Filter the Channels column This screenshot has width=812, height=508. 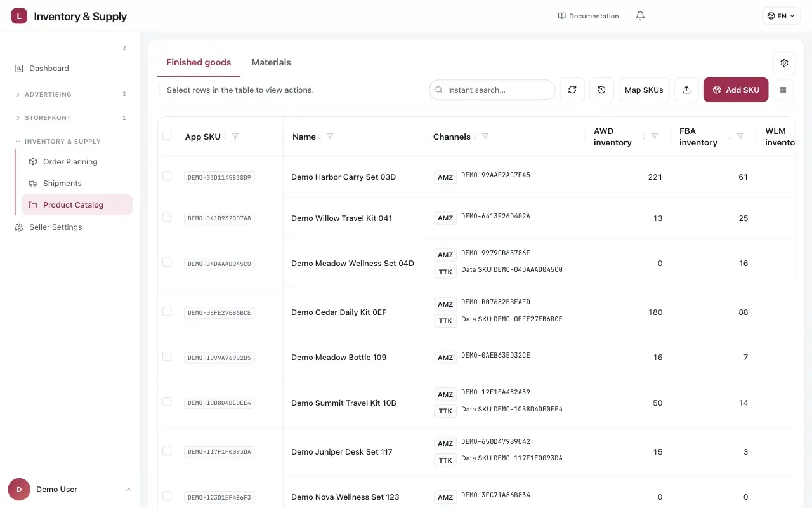click(485, 137)
